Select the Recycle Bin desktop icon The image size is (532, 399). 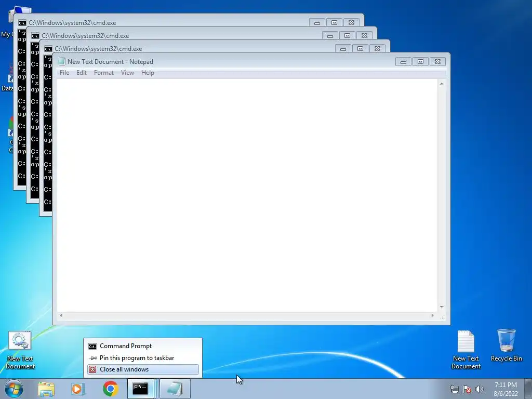506,345
